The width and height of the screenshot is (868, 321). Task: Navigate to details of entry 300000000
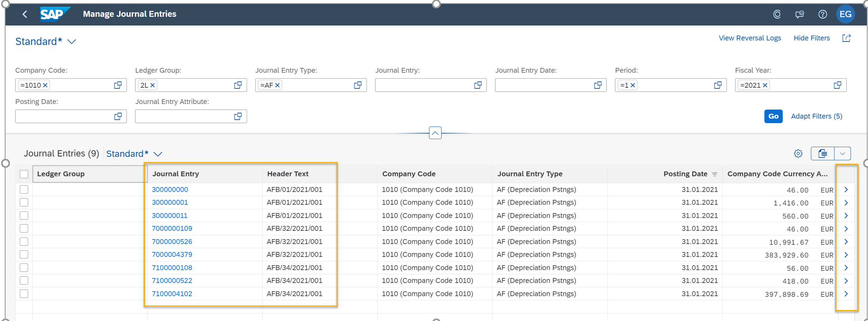coord(846,190)
